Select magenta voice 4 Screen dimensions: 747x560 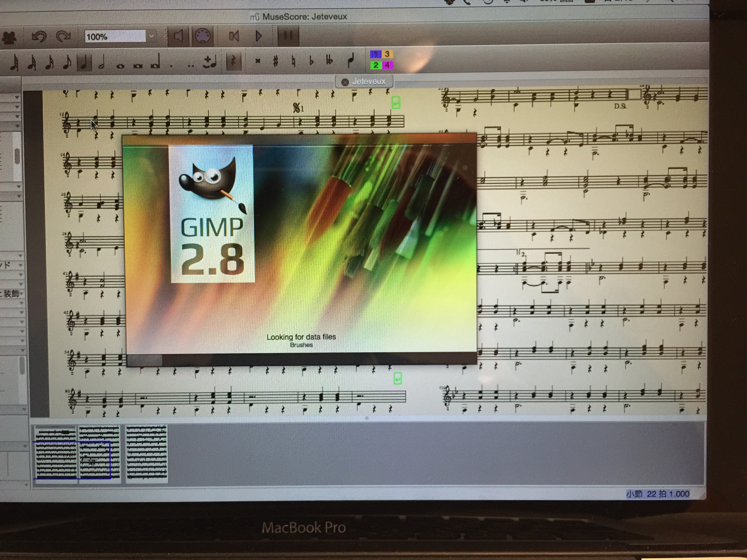pos(387,65)
